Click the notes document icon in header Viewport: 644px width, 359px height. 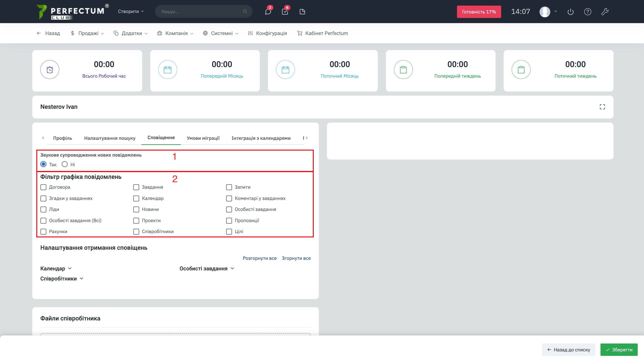(x=302, y=11)
